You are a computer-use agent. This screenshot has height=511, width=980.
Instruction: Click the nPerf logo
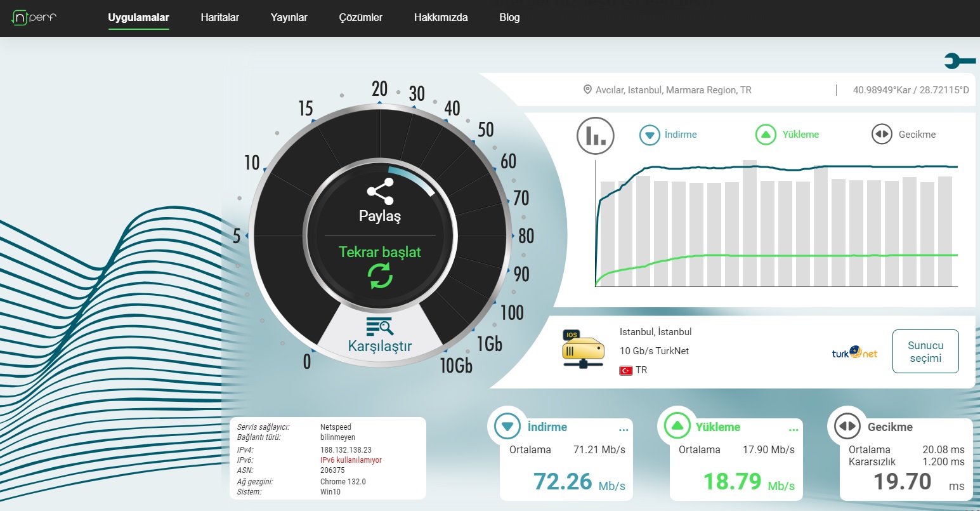34,18
